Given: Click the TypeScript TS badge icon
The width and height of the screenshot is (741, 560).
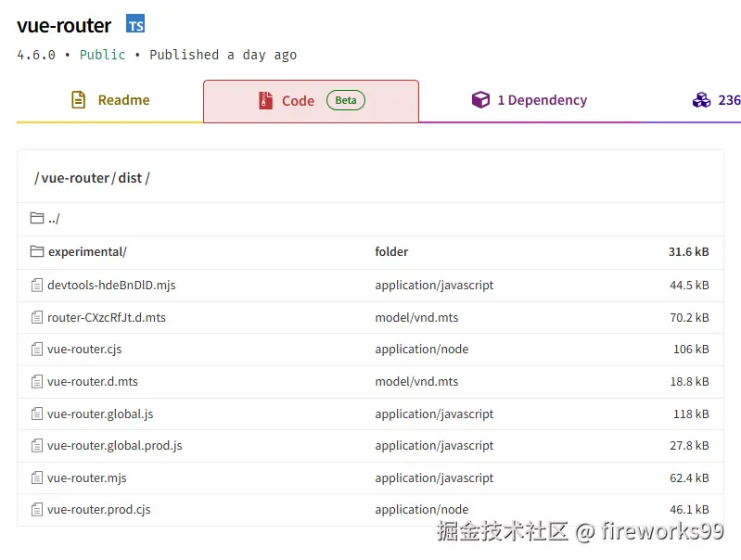Looking at the screenshot, I should [135, 23].
